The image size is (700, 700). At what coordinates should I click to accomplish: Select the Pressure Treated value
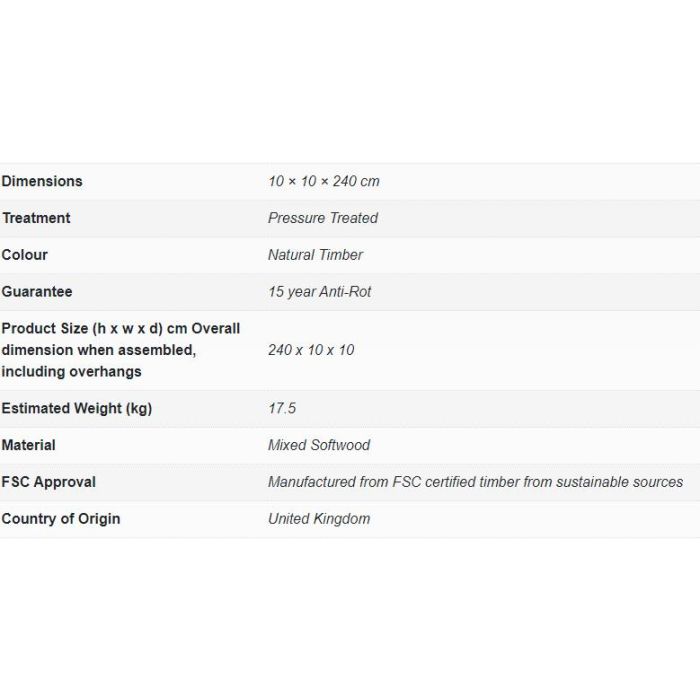pos(323,218)
